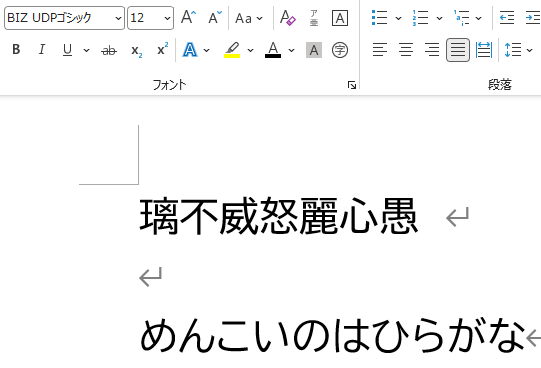Open the Font dialog launcher
Screen dimensions: 541x368
[x=352, y=85]
